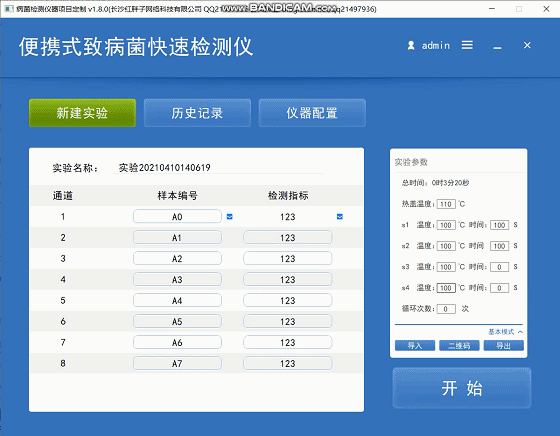Open the 历史记录 tab
Image resolution: width=560 pixels, height=436 pixels.
coord(197,113)
